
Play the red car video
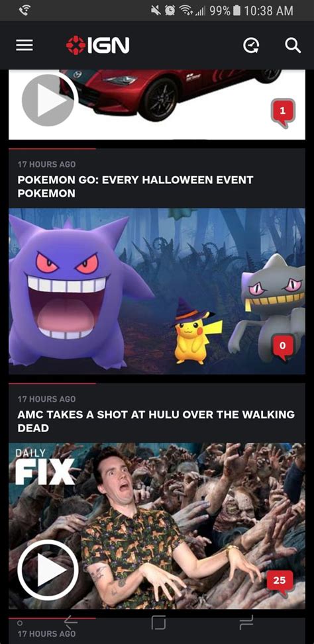click(48, 100)
